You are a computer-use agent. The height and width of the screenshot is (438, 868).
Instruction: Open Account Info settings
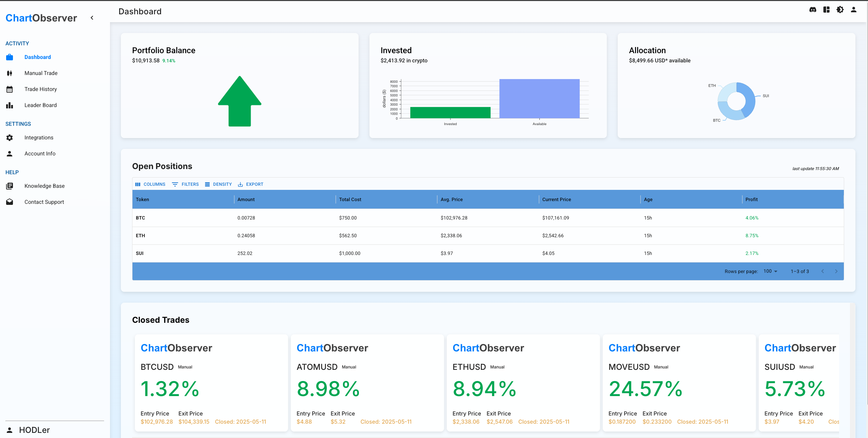[40, 154]
